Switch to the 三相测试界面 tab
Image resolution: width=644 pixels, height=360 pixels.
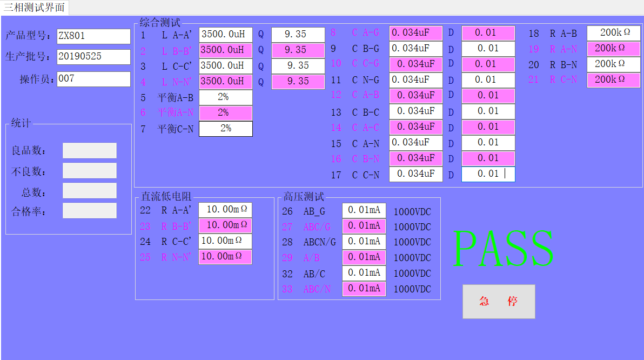[34, 8]
